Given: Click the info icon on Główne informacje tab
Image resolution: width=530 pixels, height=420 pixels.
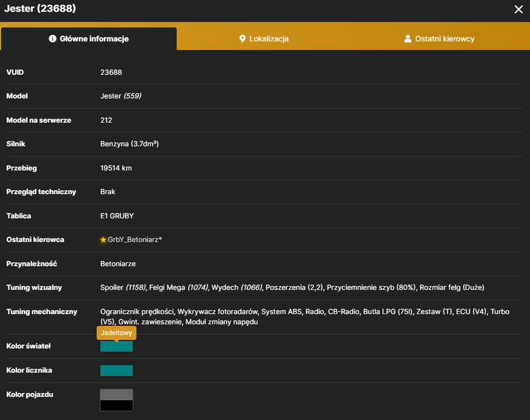Looking at the screenshot, I should [53, 39].
